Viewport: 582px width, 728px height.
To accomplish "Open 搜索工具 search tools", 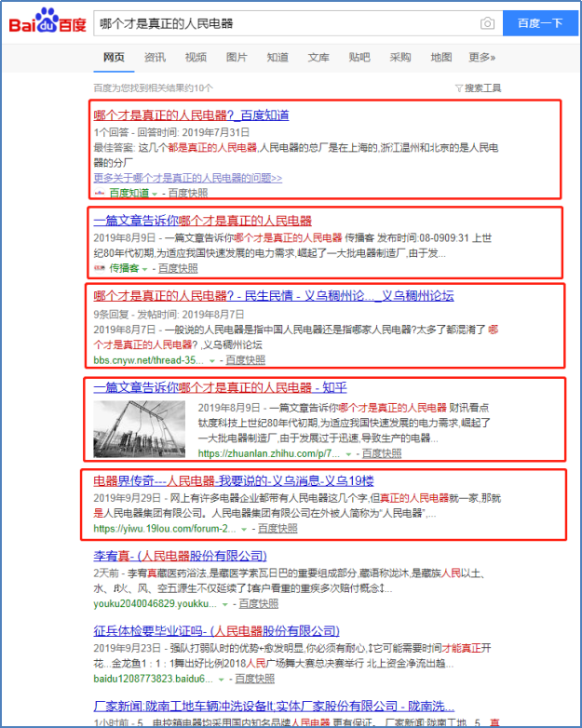I will (x=482, y=88).
